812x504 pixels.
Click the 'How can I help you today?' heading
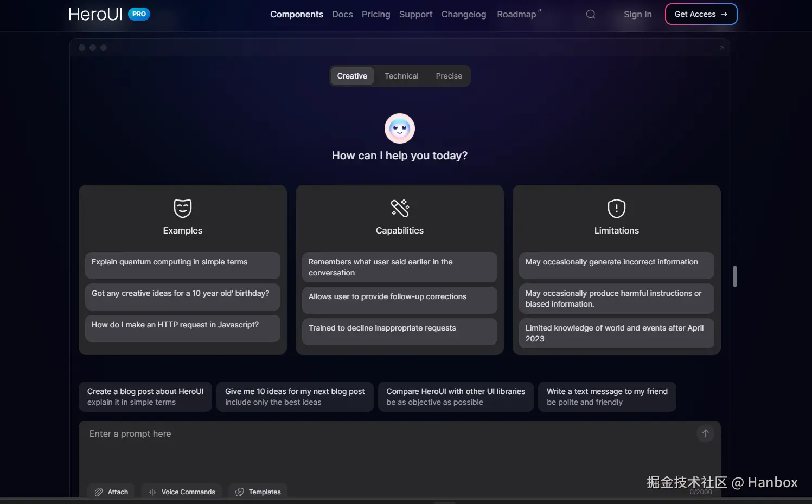coord(400,156)
